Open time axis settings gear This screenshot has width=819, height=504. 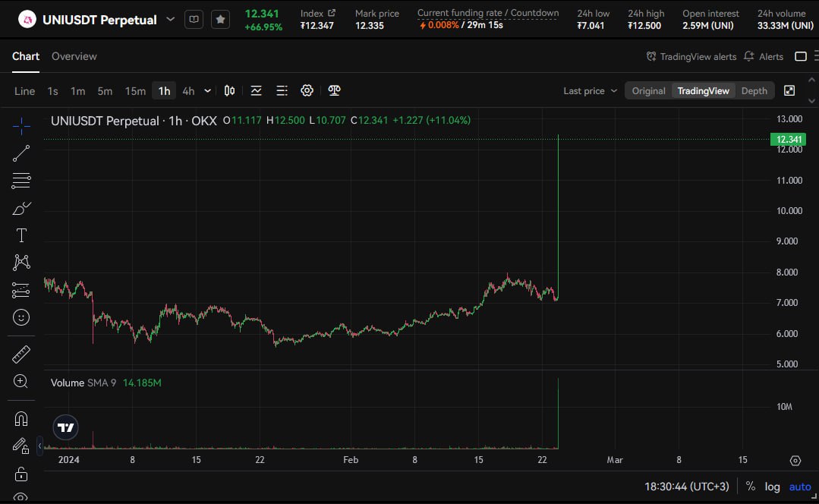[x=795, y=461]
